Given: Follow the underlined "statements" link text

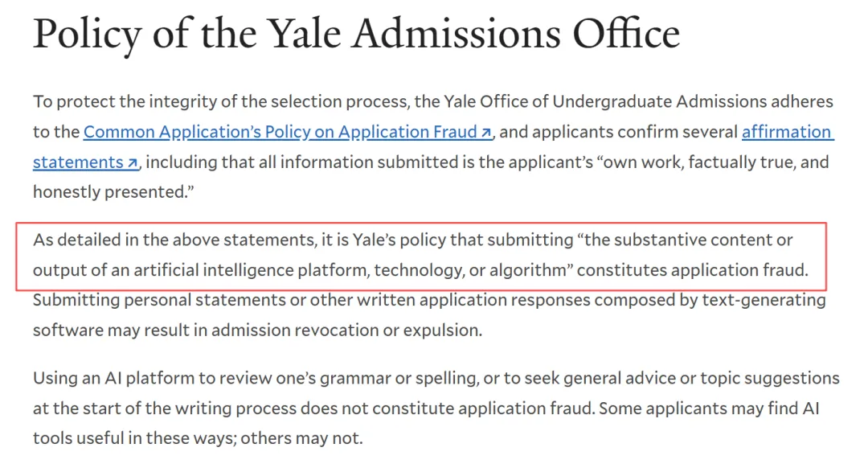Looking at the screenshot, I should click(78, 162).
